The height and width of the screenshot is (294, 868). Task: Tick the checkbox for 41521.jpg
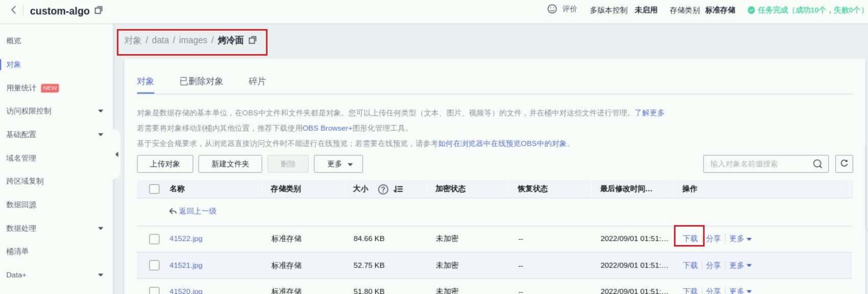pyautogui.click(x=154, y=265)
